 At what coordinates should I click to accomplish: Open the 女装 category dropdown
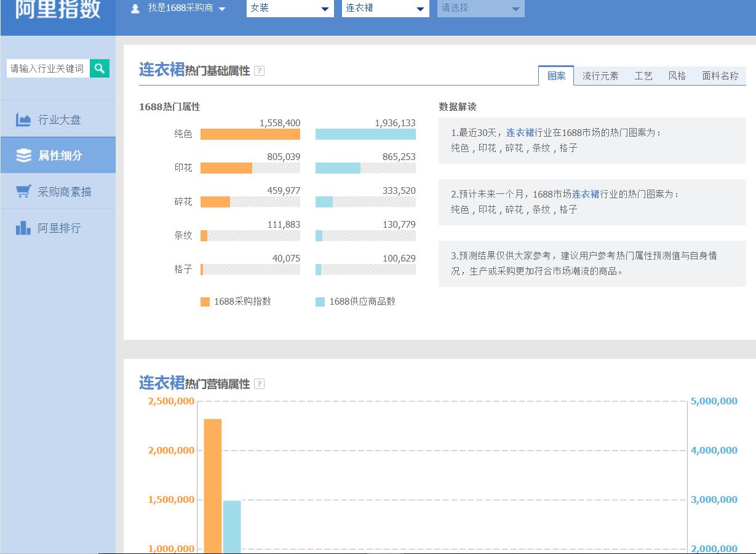(289, 9)
